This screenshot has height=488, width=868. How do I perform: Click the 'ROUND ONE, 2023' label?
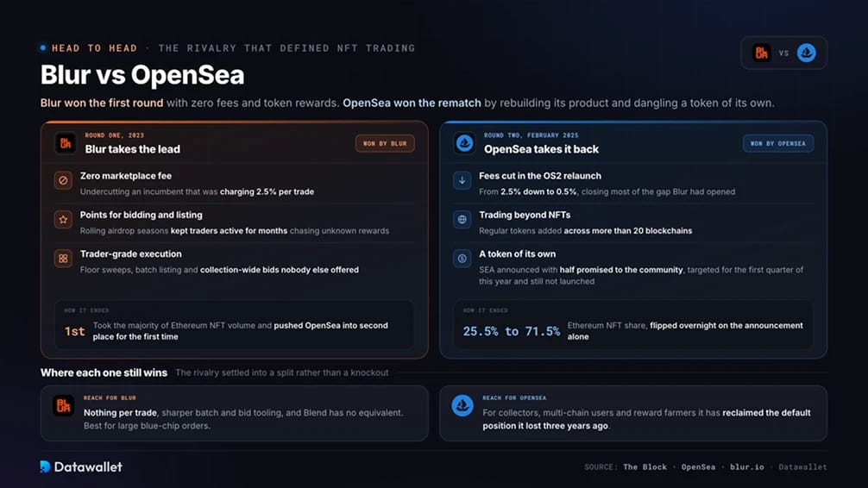114,135
